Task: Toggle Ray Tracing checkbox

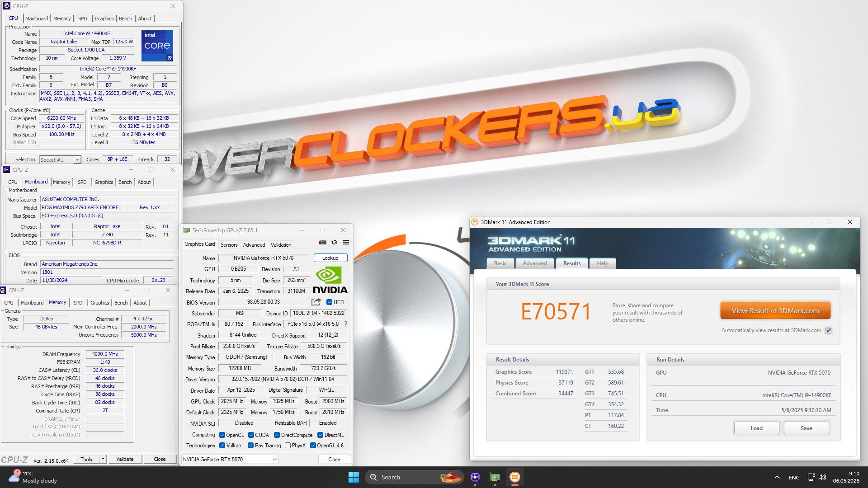Action: (x=250, y=446)
